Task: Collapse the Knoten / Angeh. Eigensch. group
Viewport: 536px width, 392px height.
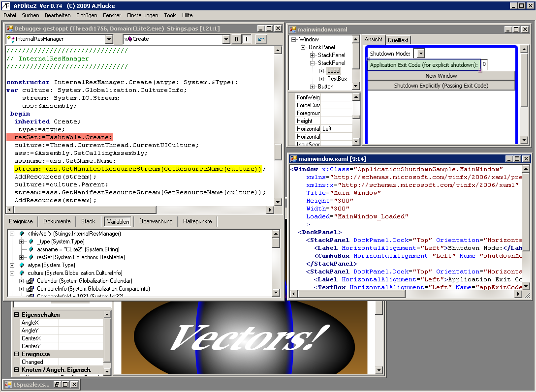Action: tap(17, 370)
